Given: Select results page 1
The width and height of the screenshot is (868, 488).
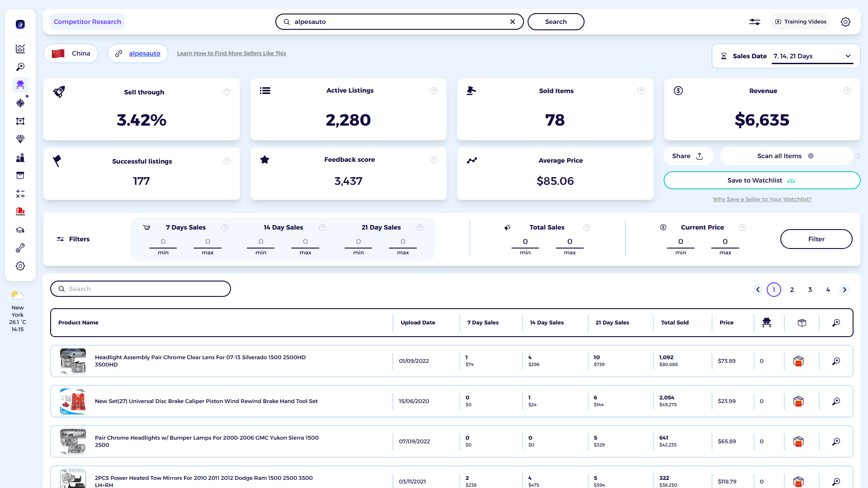Looking at the screenshot, I should point(774,290).
